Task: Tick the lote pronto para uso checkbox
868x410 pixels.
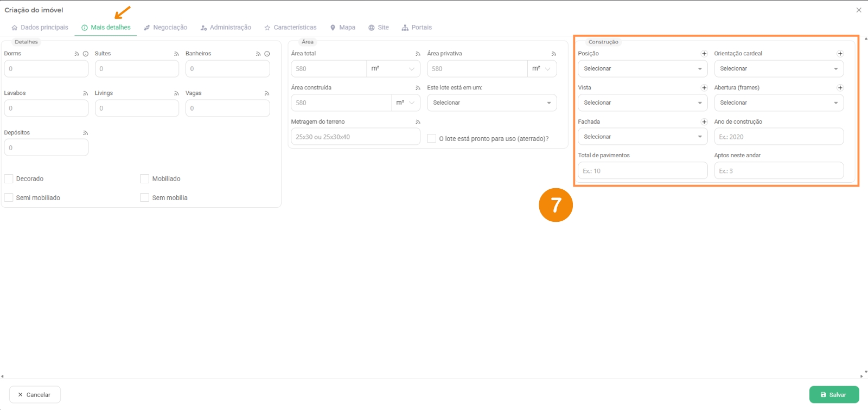Action: (x=432, y=139)
